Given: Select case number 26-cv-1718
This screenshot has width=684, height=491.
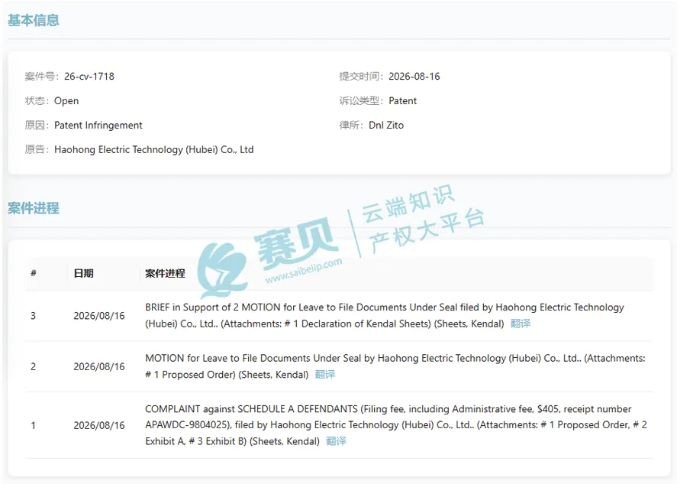Looking at the screenshot, I should [89, 76].
